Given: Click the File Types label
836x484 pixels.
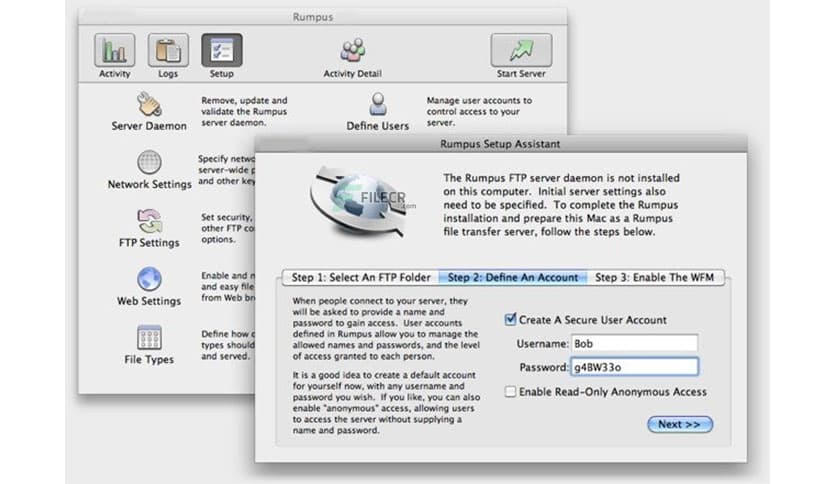Looking at the screenshot, I should tap(149, 359).
